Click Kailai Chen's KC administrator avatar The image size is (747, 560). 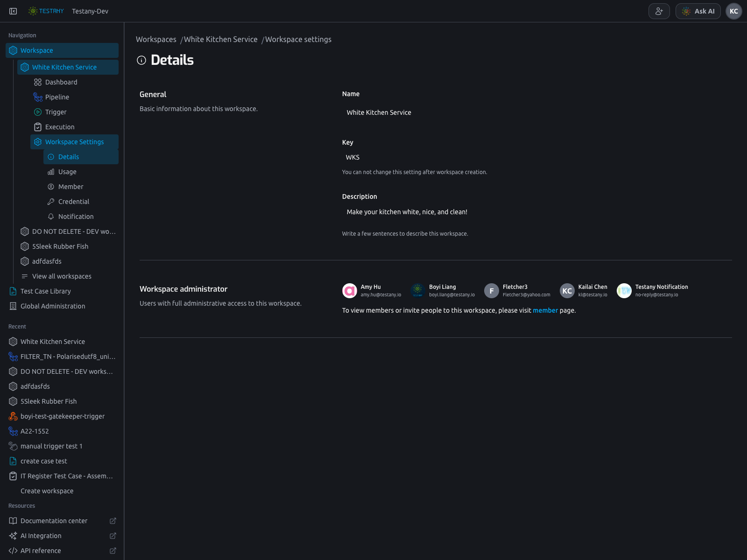point(567,291)
